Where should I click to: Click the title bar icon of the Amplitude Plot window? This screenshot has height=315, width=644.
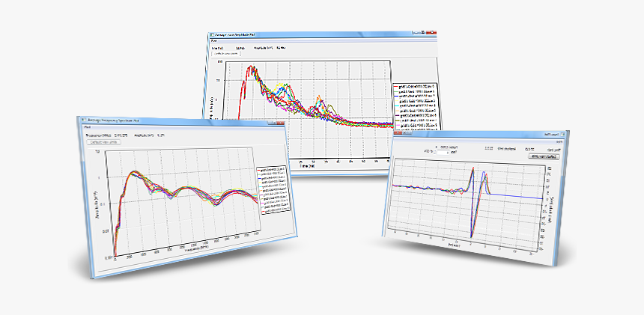coord(211,35)
